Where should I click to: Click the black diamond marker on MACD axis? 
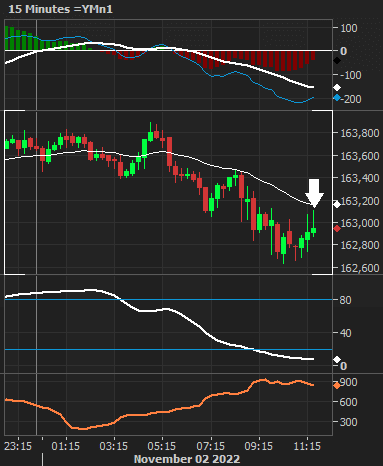pyautogui.click(x=337, y=61)
